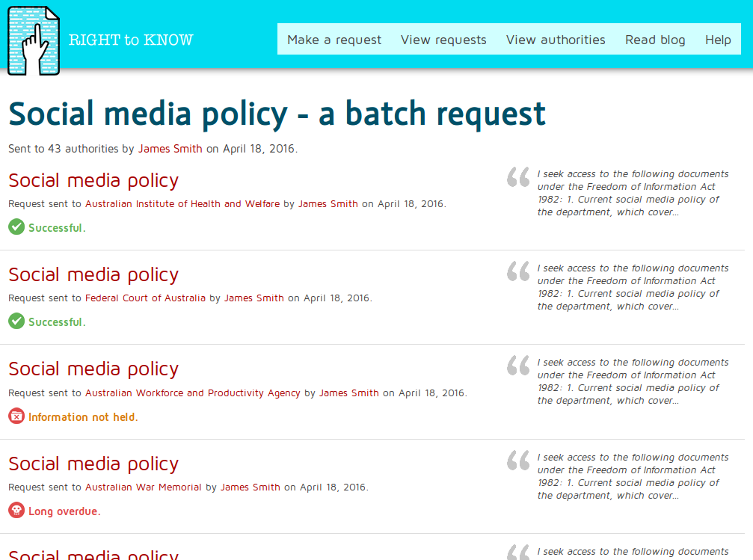Viewport: 753px width, 560px height.
Task: Open the Help menu item
Action: pyautogui.click(x=718, y=40)
